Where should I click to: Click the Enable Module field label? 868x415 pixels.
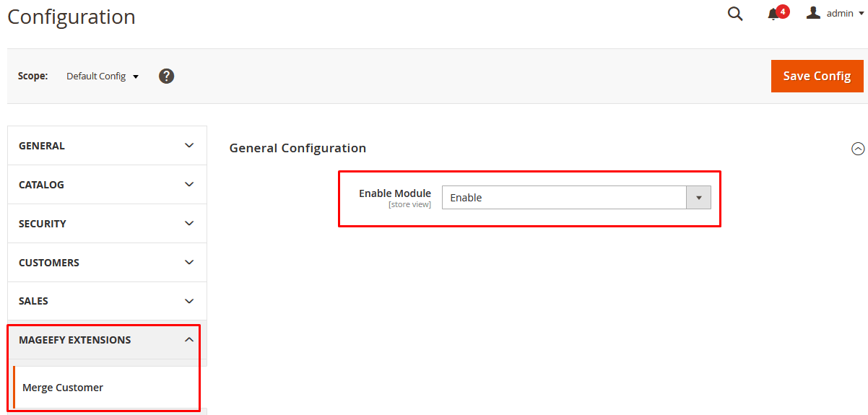[x=394, y=193]
